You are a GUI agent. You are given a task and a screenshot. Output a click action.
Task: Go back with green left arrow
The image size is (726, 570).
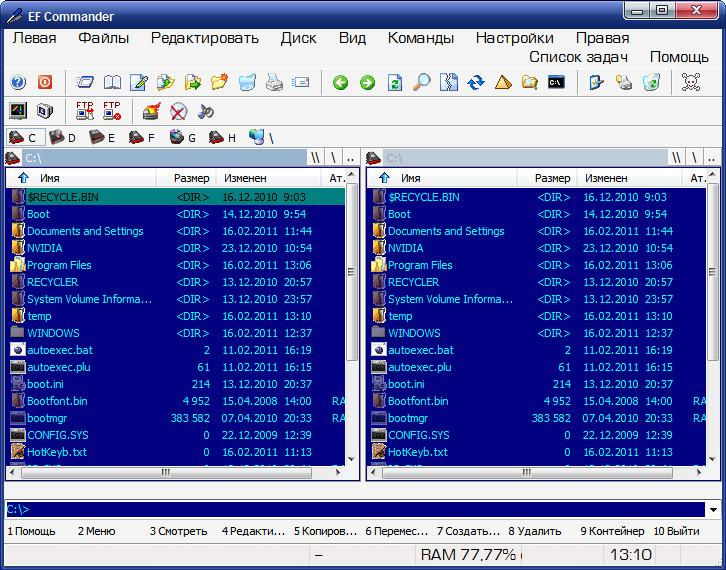pyautogui.click(x=340, y=83)
